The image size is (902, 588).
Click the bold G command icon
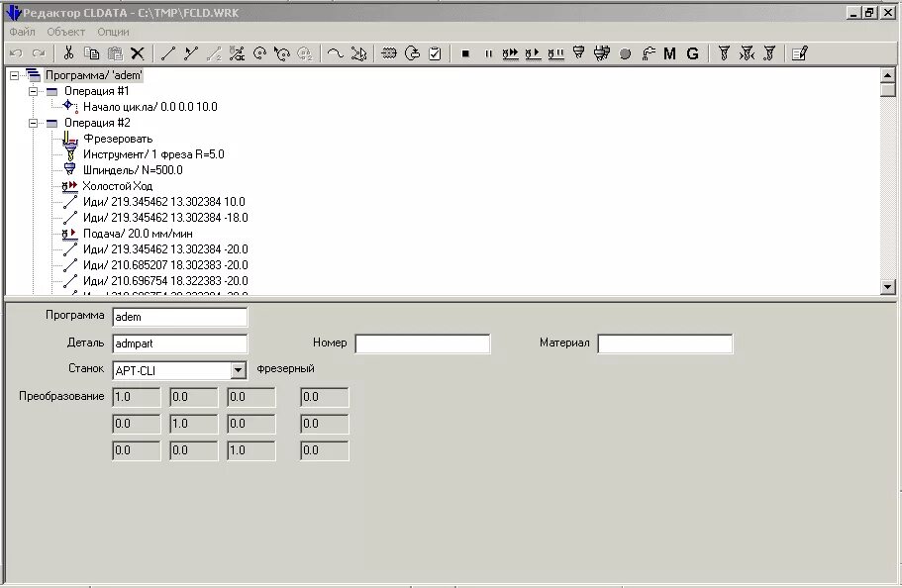(x=693, y=53)
